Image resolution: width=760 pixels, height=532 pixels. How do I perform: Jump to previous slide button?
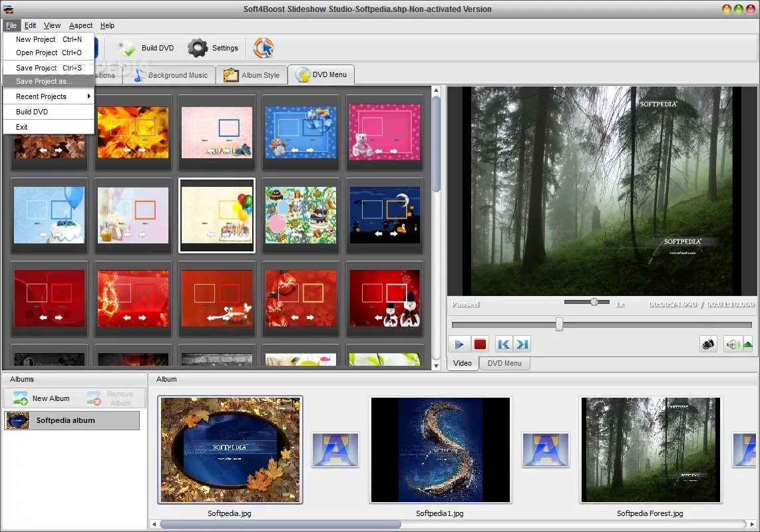click(504, 344)
